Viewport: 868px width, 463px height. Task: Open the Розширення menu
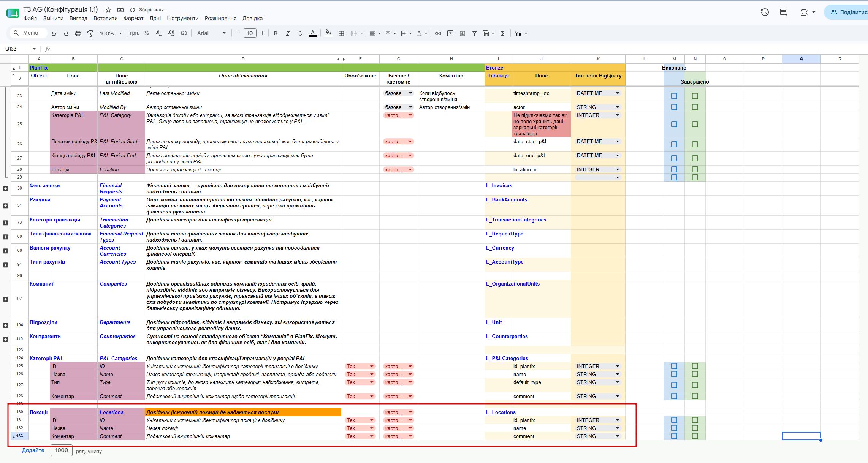point(220,18)
